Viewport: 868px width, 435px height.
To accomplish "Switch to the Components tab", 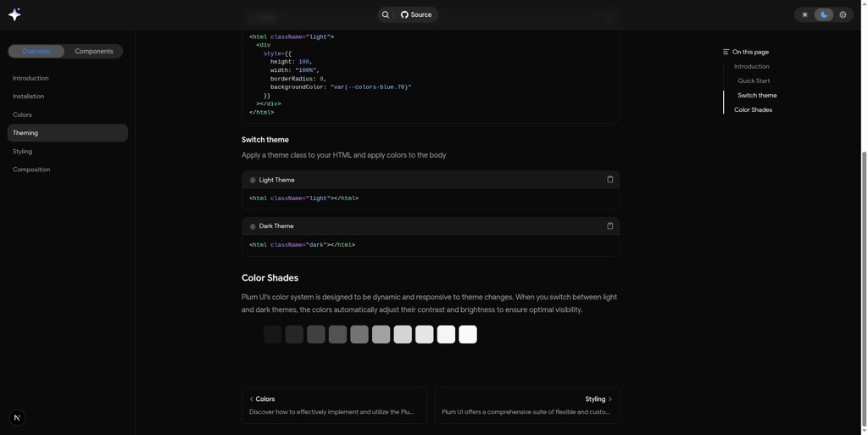I will tap(94, 52).
